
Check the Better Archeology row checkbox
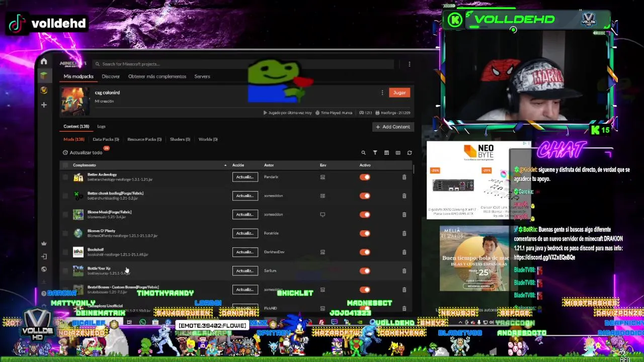(65, 177)
